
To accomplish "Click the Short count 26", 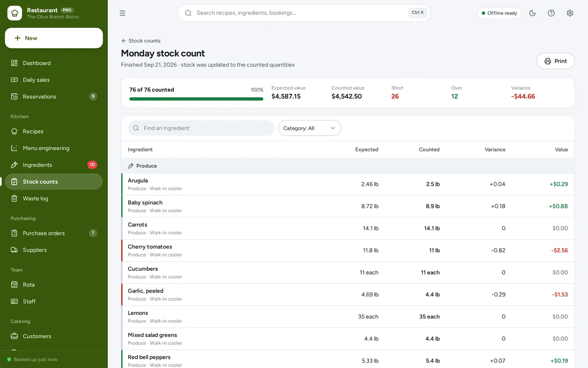I will click(395, 96).
